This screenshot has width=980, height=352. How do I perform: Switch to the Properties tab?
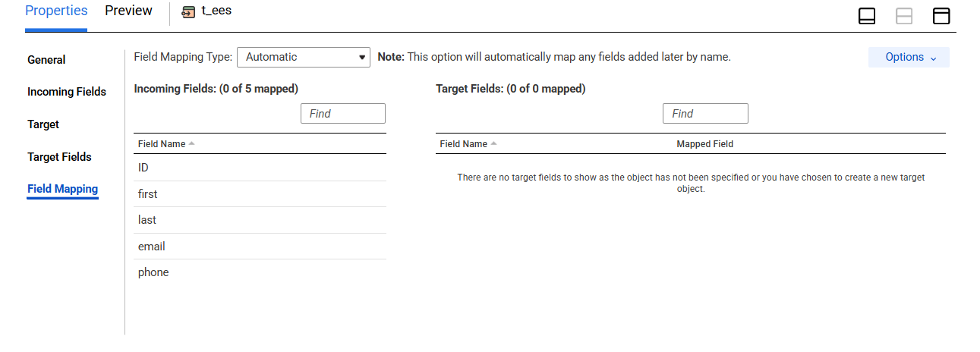pyautogui.click(x=56, y=11)
